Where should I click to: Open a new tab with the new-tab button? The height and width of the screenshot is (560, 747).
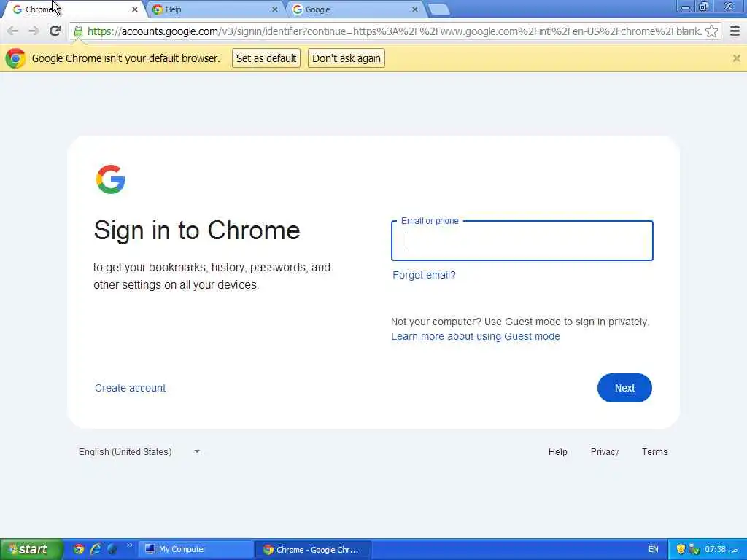[x=438, y=9]
